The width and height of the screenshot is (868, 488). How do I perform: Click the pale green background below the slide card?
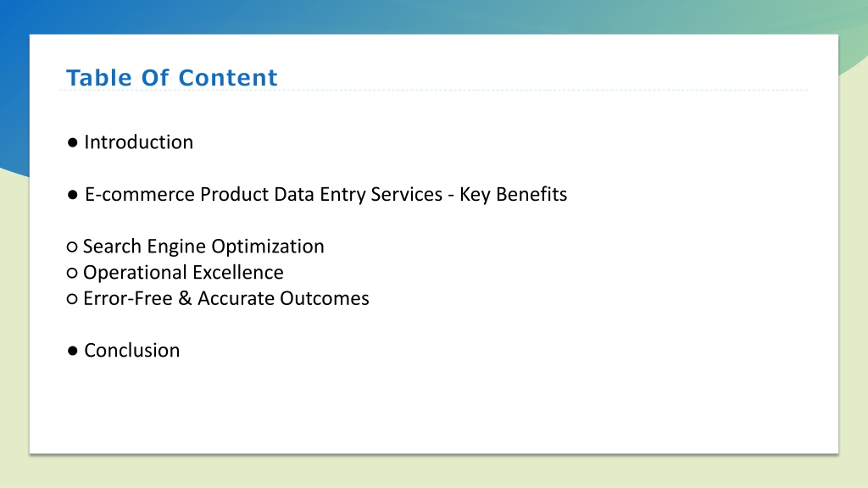(433, 471)
